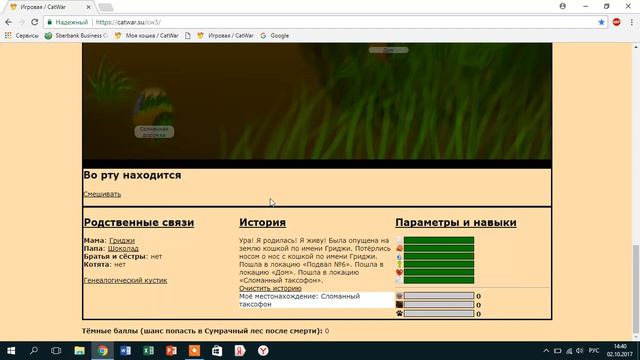
Task: Click the blue water drop thirst icon
Action: tap(399, 257)
